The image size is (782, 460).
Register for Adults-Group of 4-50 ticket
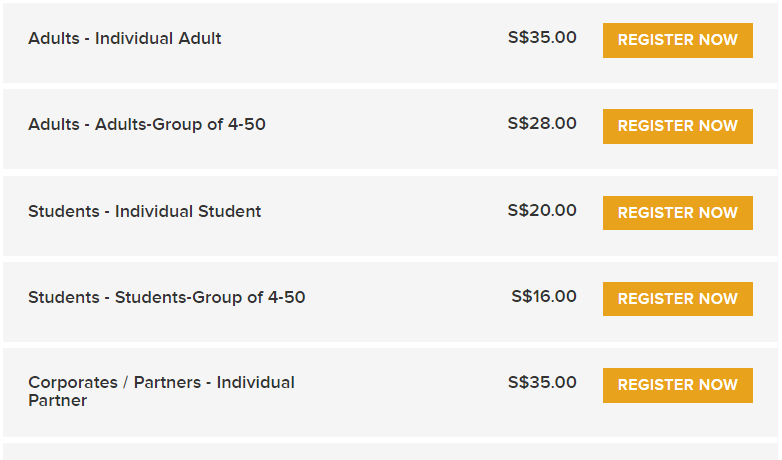pyautogui.click(x=677, y=126)
